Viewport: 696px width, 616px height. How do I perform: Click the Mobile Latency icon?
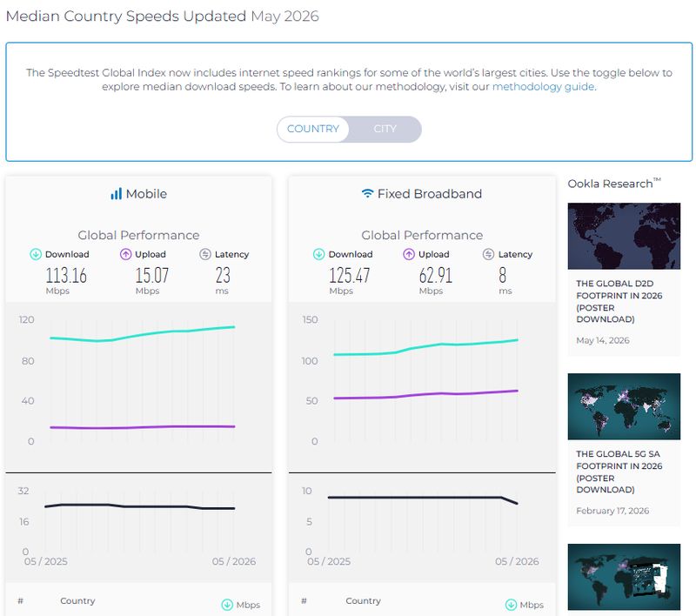click(205, 254)
